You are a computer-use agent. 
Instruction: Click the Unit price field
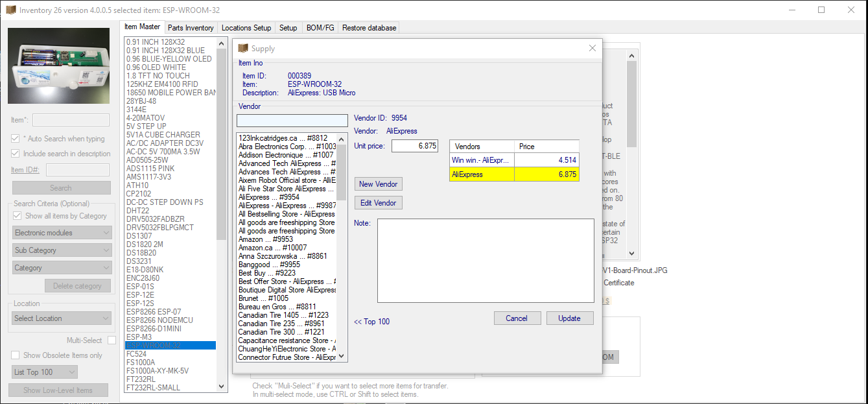pos(415,146)
